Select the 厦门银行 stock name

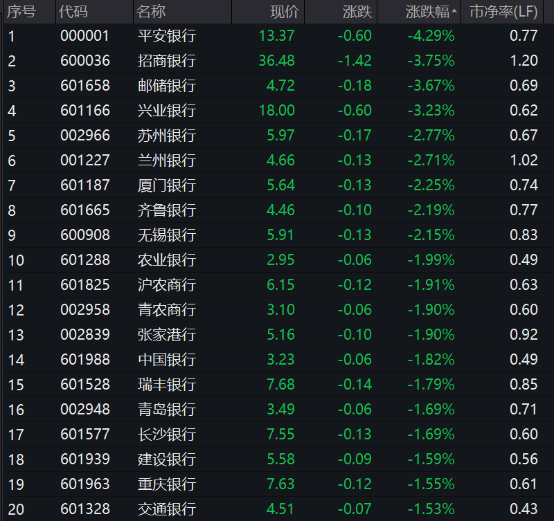[167, 185]
